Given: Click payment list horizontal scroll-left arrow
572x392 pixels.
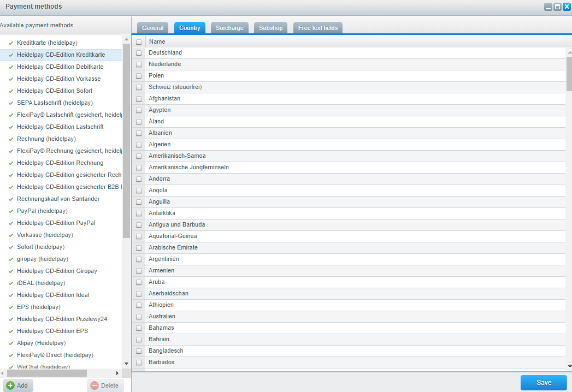Looking at the screenshot, I should (x=3, y=373).
